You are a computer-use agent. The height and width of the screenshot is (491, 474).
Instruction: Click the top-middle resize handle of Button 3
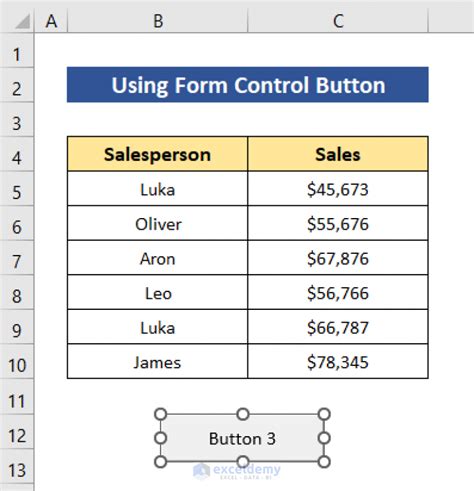pos(243,414)
